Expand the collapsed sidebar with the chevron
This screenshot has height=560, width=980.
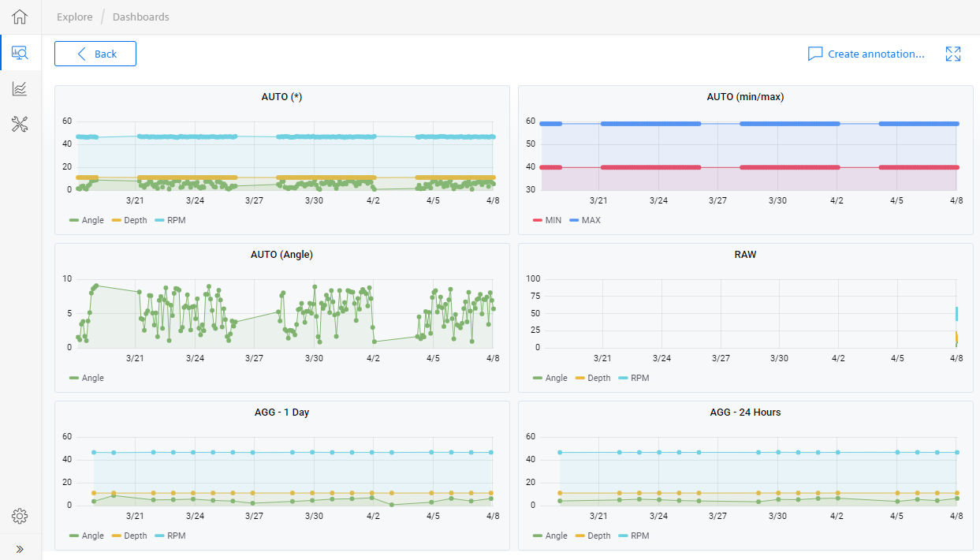point(20,548)
